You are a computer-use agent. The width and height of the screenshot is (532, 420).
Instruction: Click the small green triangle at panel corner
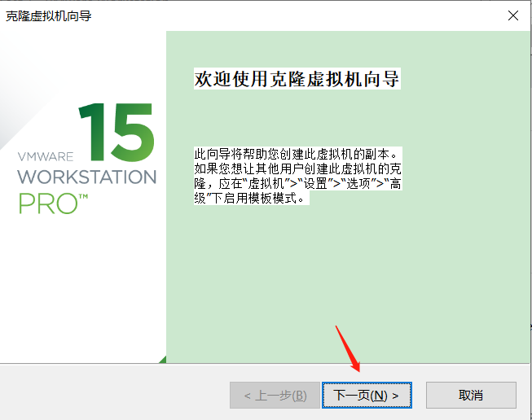click(163, 359)
